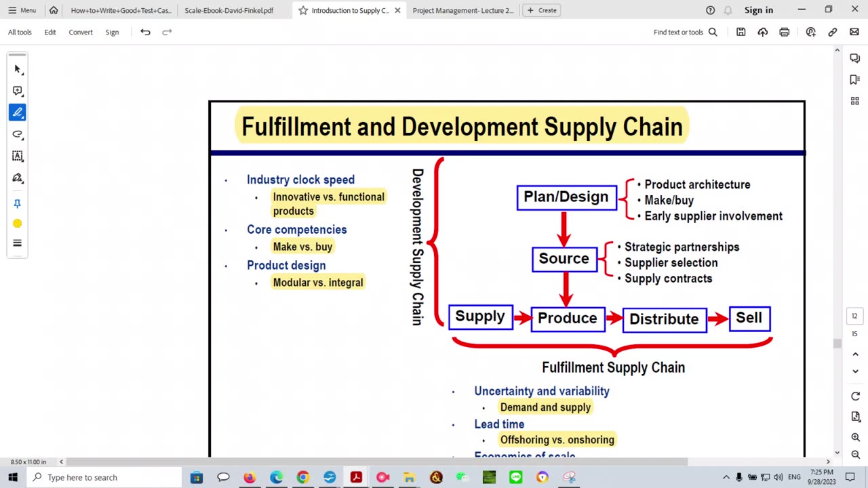Click the vertical scrollbar thumb

coord(837,344)
